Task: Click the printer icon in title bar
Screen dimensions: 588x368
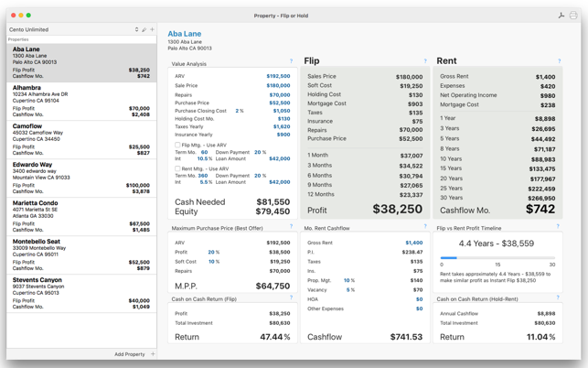Action: coord(573,16)
